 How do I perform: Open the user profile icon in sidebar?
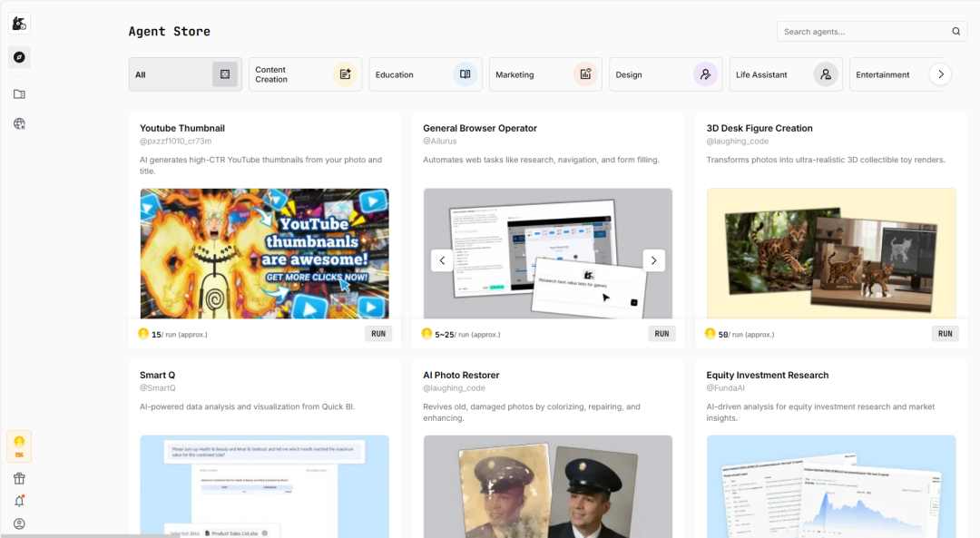pyautogui.click(x=19, y=524)
